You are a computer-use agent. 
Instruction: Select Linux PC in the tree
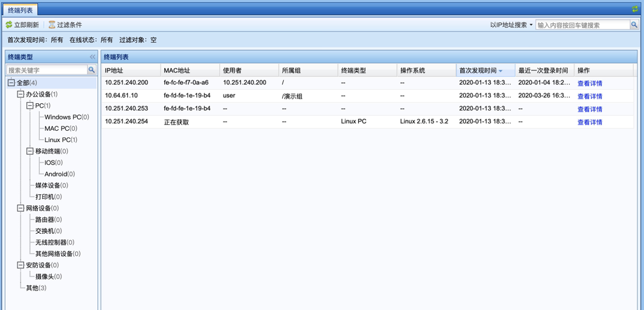point(57,140)
